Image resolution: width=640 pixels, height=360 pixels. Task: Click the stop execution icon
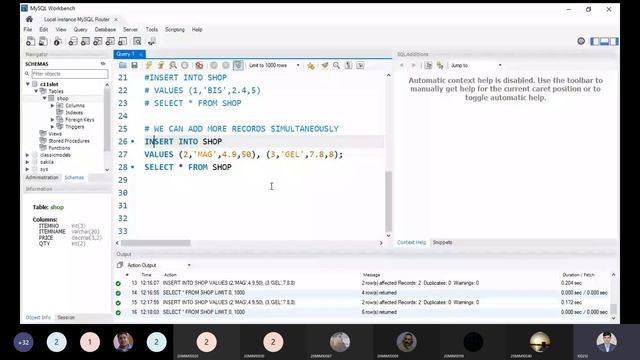[x=185, y=65]
